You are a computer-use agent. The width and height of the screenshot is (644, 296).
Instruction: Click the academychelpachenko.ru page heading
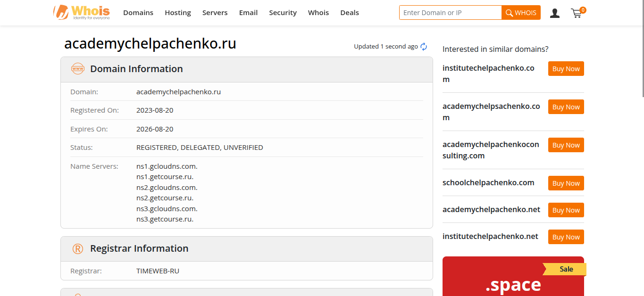pos(150,43)
